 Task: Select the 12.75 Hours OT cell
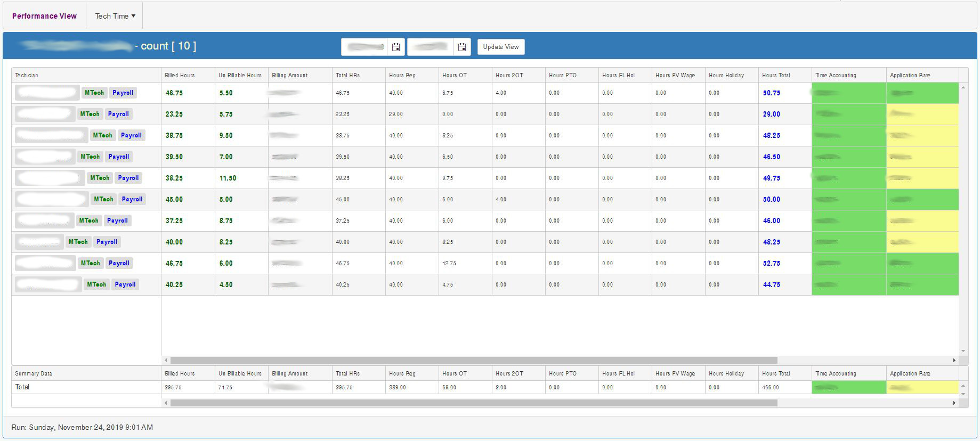pyautogui.click(x=465, y=263)
